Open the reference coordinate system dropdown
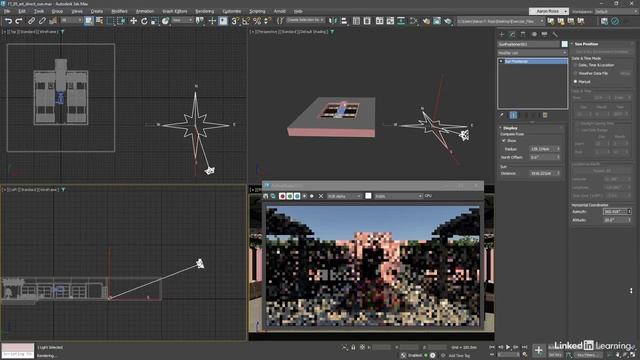 pos(182,20)
